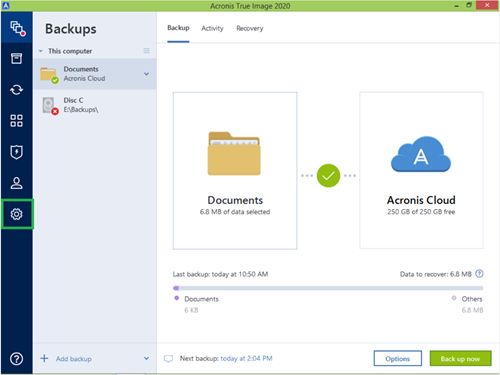Open next backup schedule link
Image resolution: width=500 pixels, height=375 pixels.
pyautogui.click(x=246, y=358)
